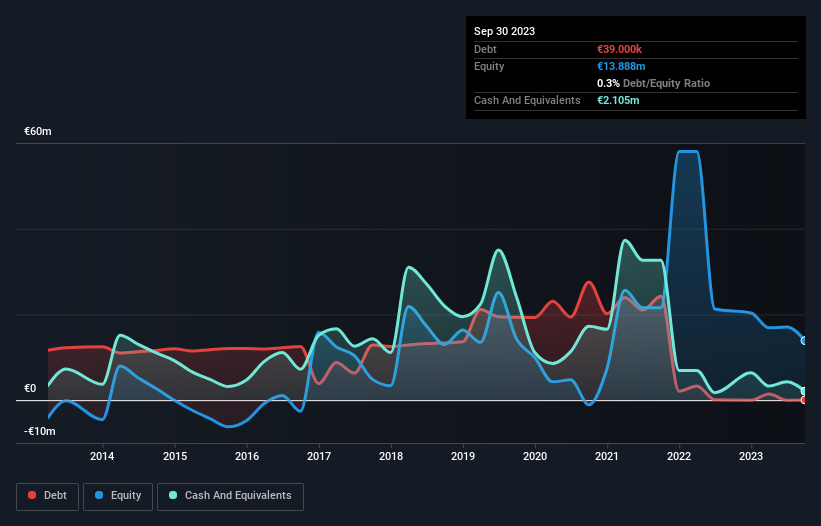Viewport: 821px width, 526px height.
Task: Click the Equity row label in tooltip
Action: click(489, 66)
